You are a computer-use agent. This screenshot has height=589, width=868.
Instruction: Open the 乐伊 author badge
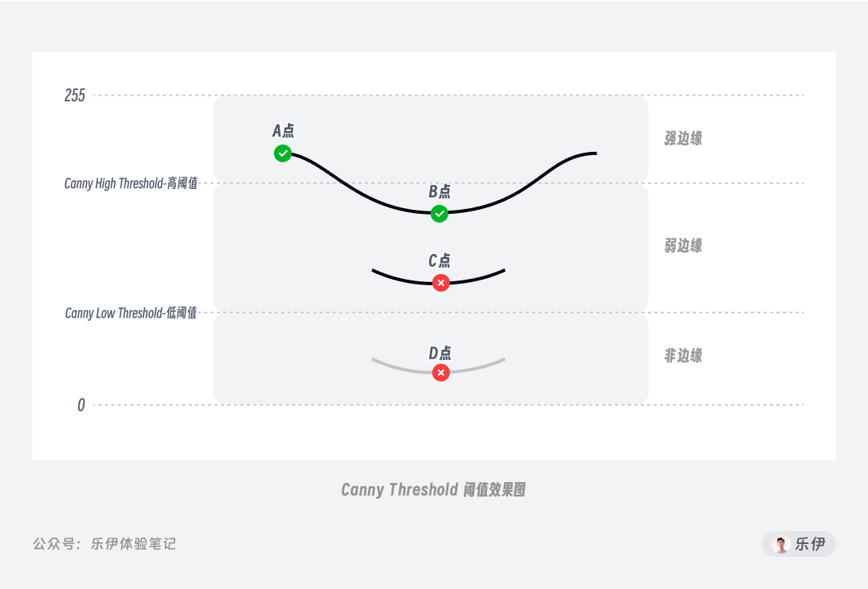pyautogui.click(x=799, y=544)
